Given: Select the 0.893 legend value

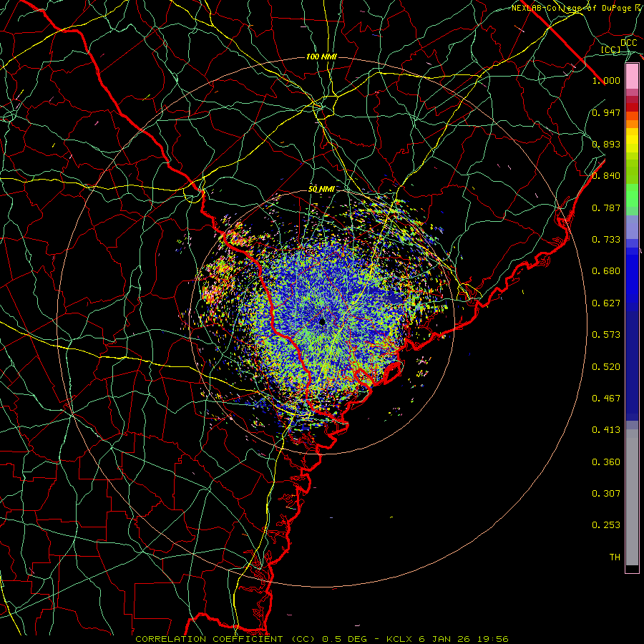Looking at the screenshot, I should point(606,144).
